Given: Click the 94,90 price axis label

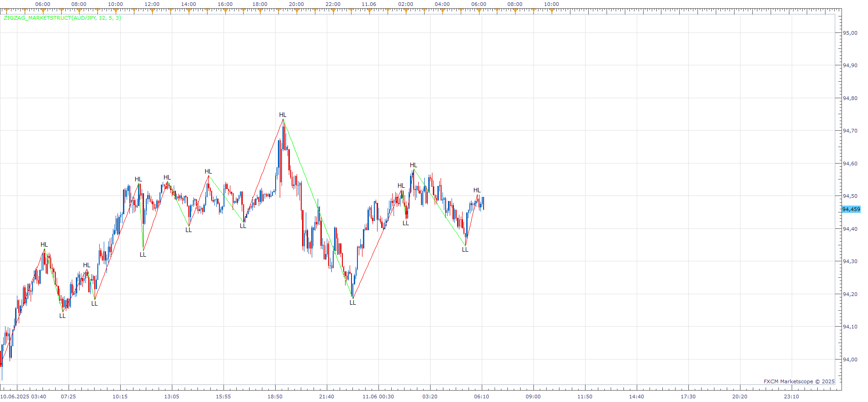Looking at the screenshot, I should [x=850, y=65].
